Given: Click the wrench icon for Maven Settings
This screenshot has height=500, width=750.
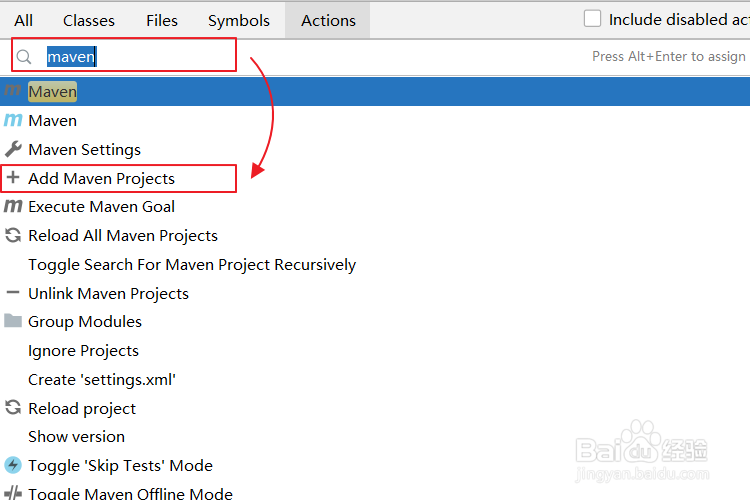Looking at the screenshot, I should click(x=13, y=149).
